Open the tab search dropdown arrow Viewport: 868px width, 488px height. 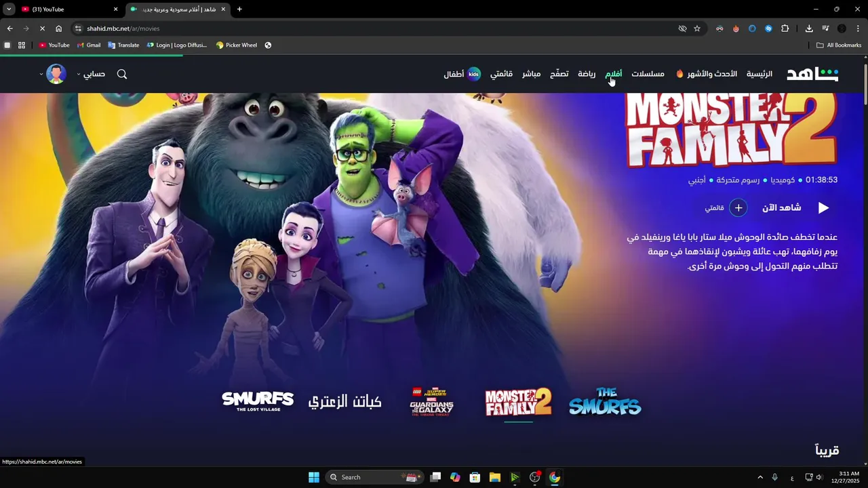click(x=9, y=9)
